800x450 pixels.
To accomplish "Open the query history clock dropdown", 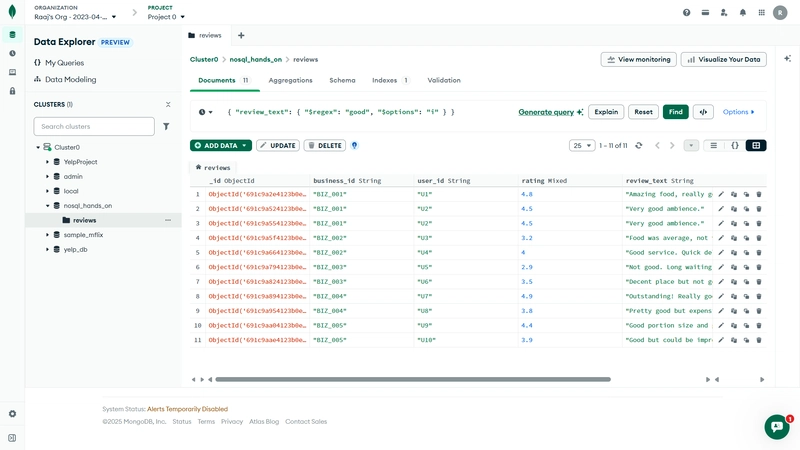I will (205, 112).
